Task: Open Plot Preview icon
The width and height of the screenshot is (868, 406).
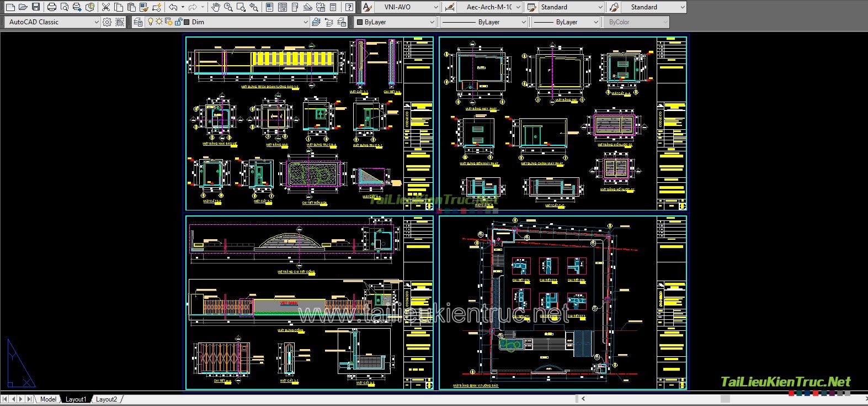Action: 64,7
